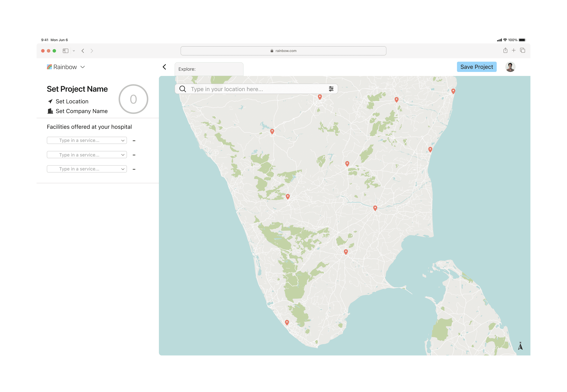Click the map filter sliders icon
Viewport: 567px width, 392px height.
click(331, 89)
